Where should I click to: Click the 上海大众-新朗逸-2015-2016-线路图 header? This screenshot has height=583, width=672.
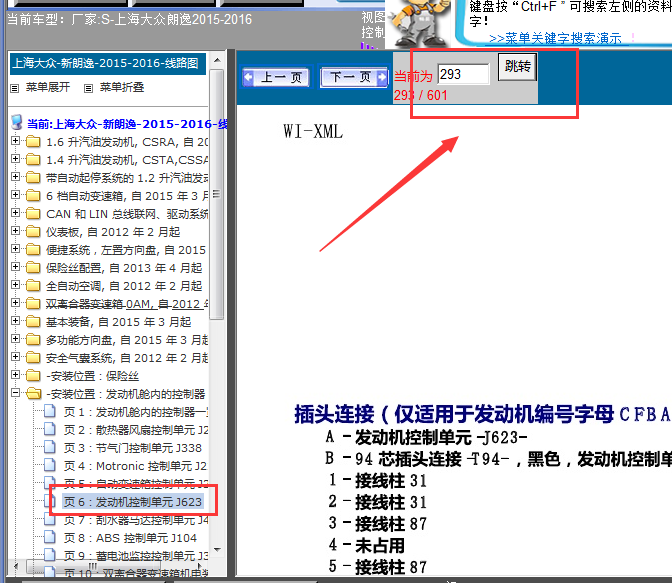coord(108,63)
